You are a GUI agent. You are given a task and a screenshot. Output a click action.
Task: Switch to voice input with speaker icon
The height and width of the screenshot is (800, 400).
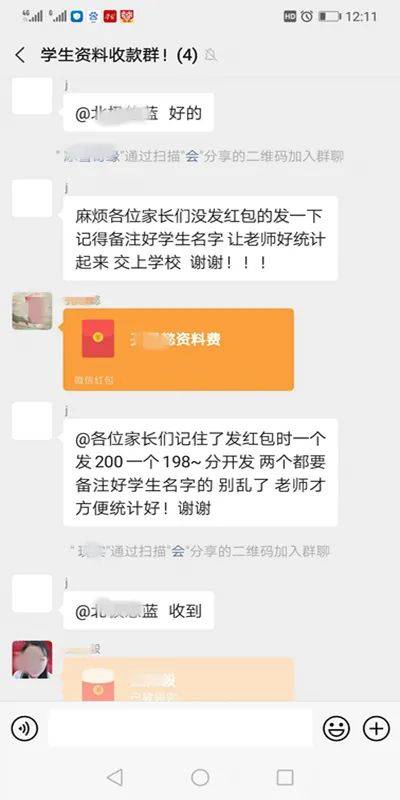[24, 728]
